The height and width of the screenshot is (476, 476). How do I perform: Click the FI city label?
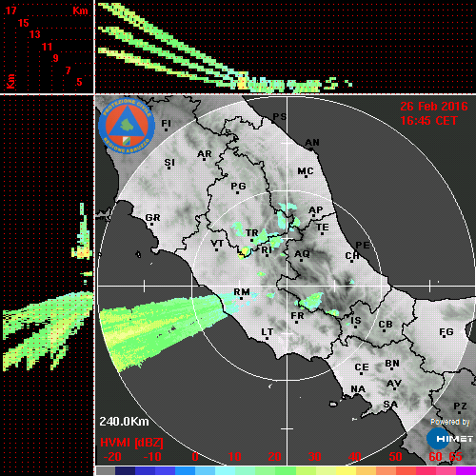click(166, 123)
